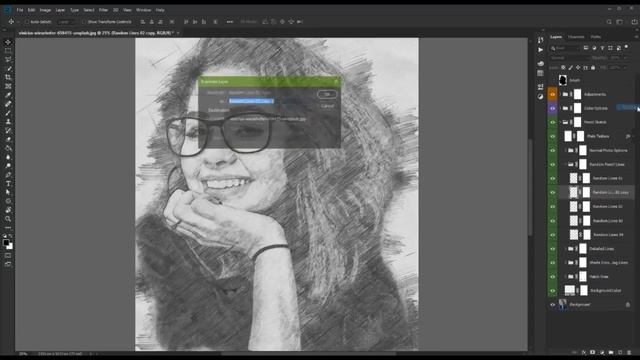Select the Crop tool
The width and height of the screenshot is (640, 360).
tap(8, 77)
